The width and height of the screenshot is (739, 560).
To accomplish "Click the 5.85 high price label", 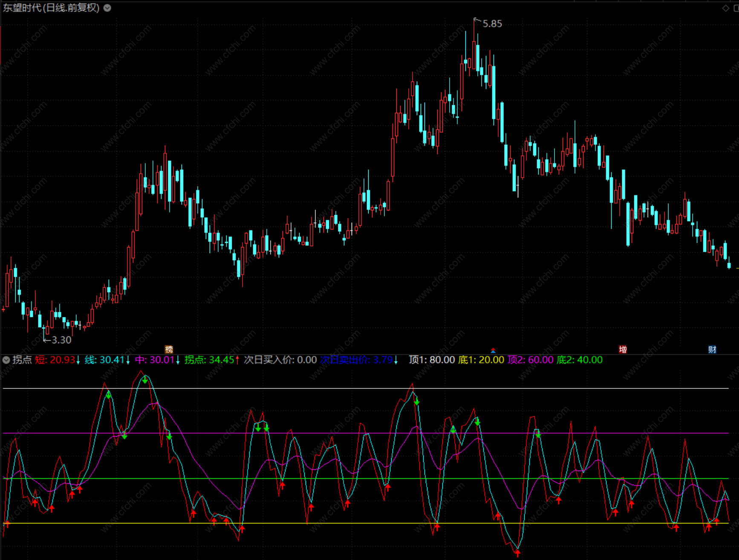I will 492,24.
